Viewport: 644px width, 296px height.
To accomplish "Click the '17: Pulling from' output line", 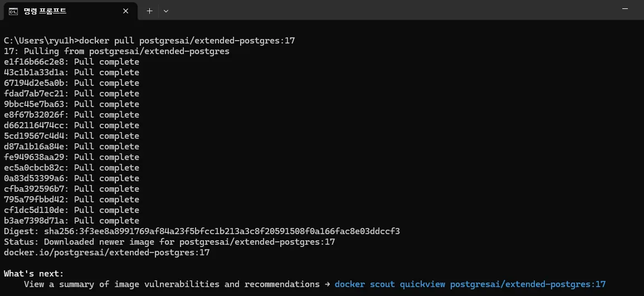I will tap(116, 51).
